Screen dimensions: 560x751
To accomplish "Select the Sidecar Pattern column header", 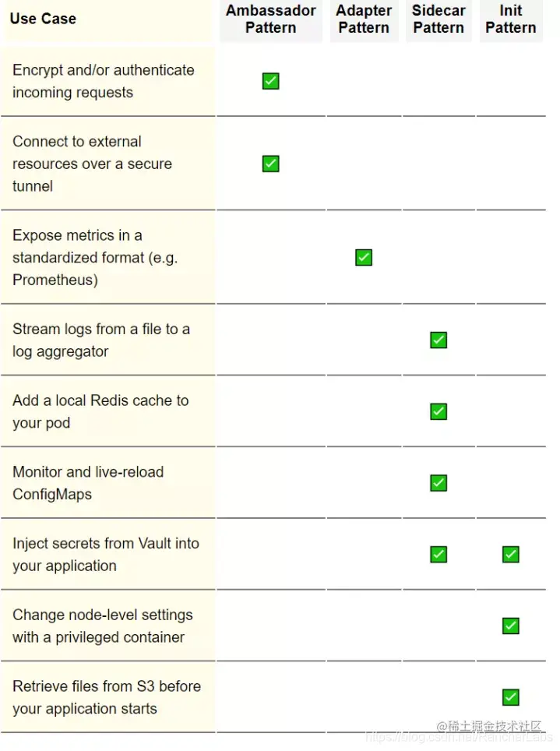I will [x=438, y=19].
